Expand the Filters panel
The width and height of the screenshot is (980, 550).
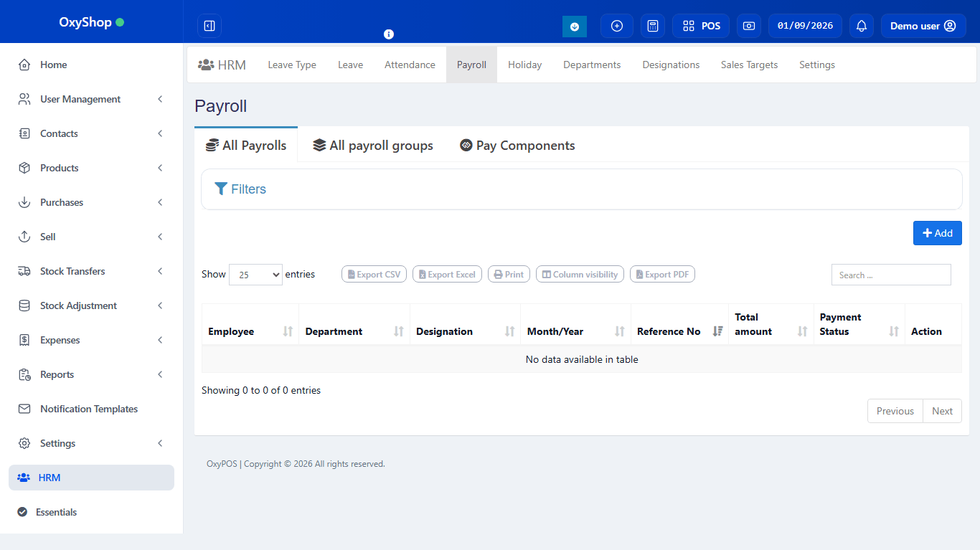pyautogui.click(x=240, y=189)
